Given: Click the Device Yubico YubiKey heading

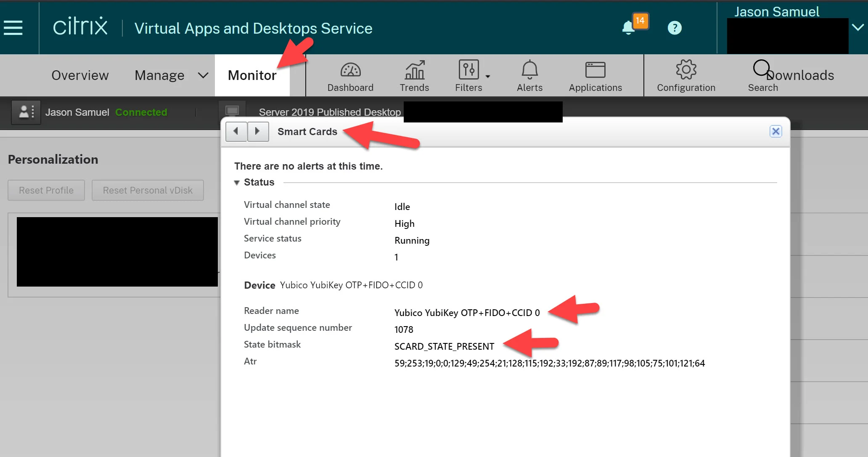Looking at the screenshot, I should tap(333, 285).
